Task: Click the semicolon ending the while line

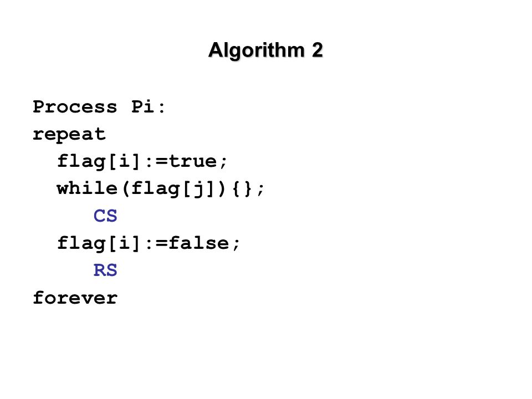Action: coord(260,190)
